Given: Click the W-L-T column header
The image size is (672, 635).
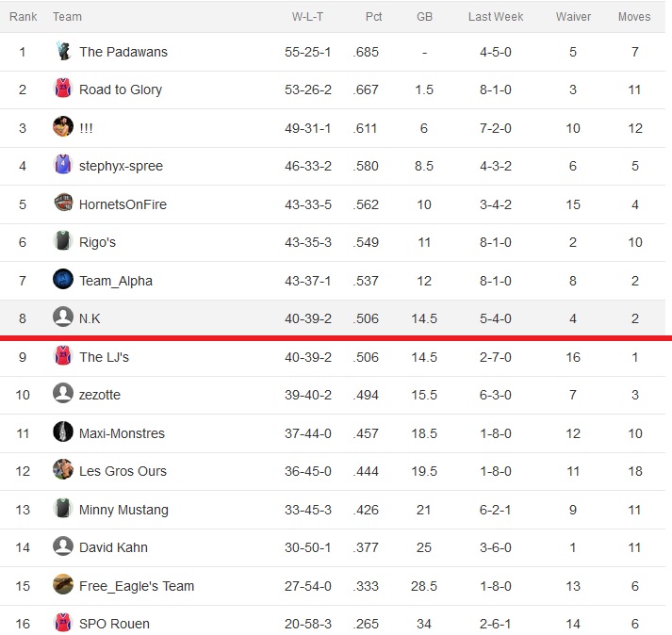Looking at the screenshot, I should tap(307, 17).
